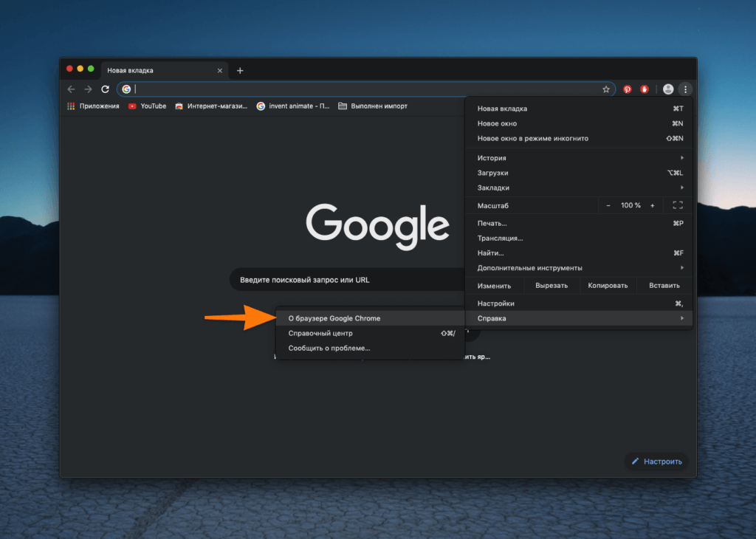Click the forward navigation arrow
This screenshot has width=756, height=539.
coord(88,89)
